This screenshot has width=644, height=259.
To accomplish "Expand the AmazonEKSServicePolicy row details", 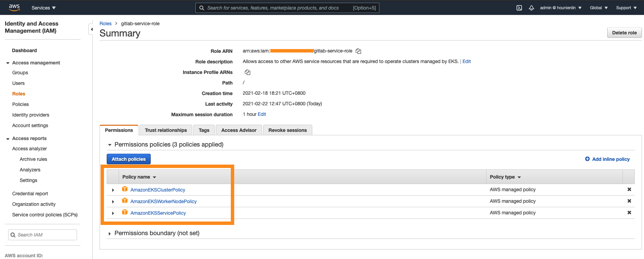I will click(113, 213).
